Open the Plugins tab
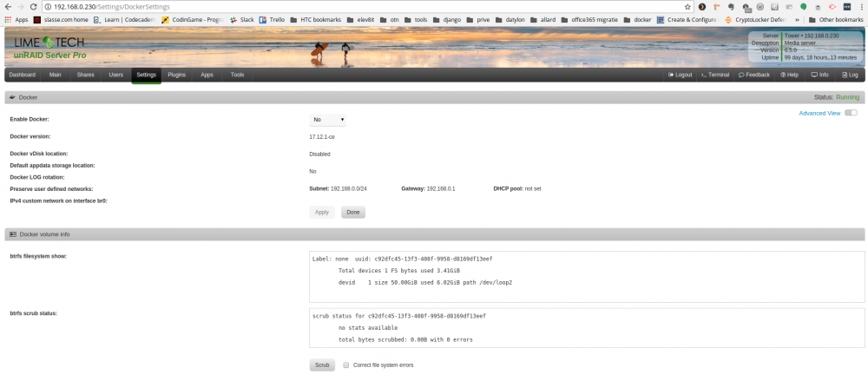The height and width of the screenshot is (381, 868). pyautogui.click(x=176, y=75)
